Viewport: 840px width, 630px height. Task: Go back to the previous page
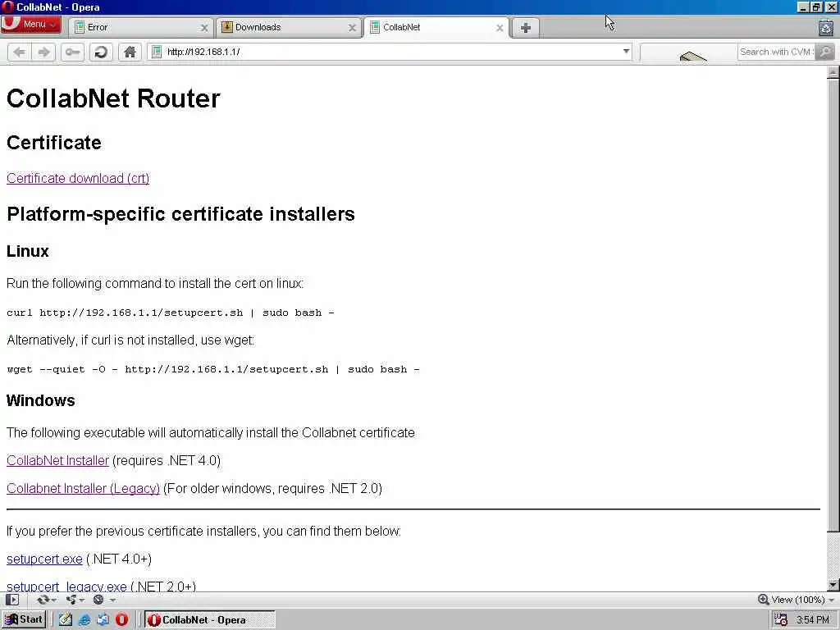(20, 52)
